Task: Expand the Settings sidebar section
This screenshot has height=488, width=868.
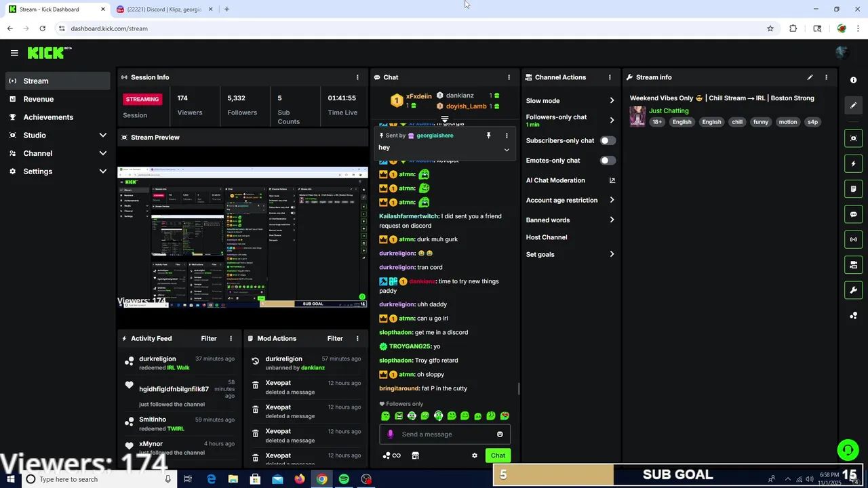Action: coord(103,171)
